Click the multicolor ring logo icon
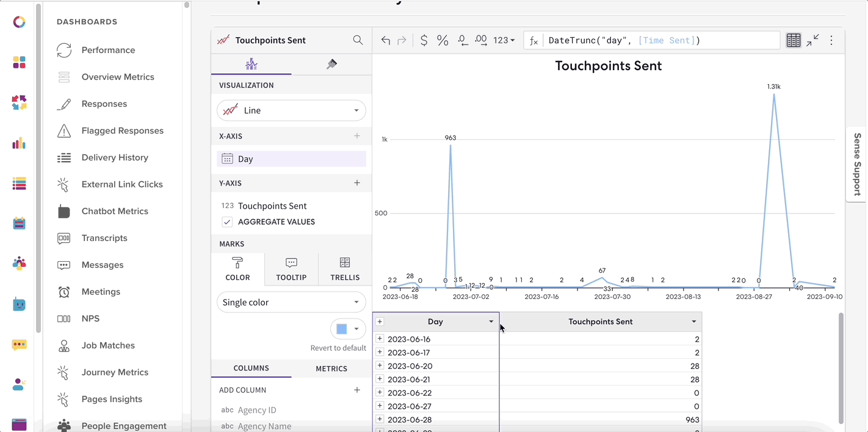This screenshot has height=432, width=868. pyautogui.click(x=19, y=22)
